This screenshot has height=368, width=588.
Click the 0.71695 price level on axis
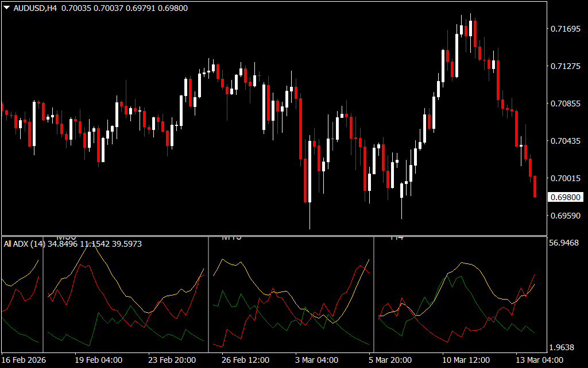(x=566, y=29)
